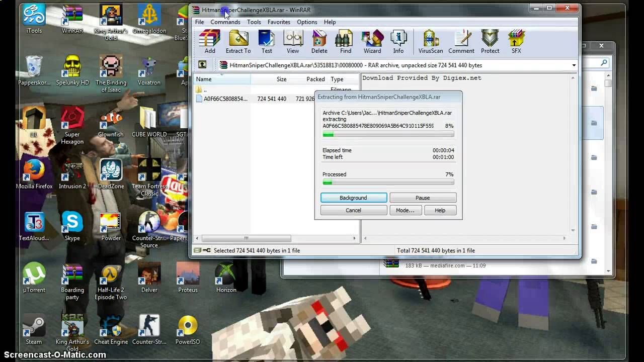Open the Tools menu
The height and width of the screenshot is (362, 644).
(254, 22)
